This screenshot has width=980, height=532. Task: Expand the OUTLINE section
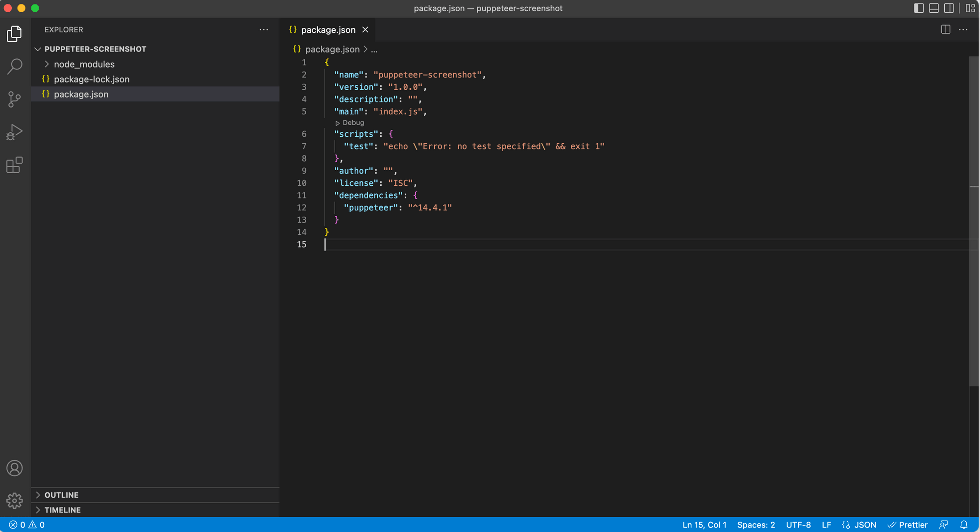[156, 495]
